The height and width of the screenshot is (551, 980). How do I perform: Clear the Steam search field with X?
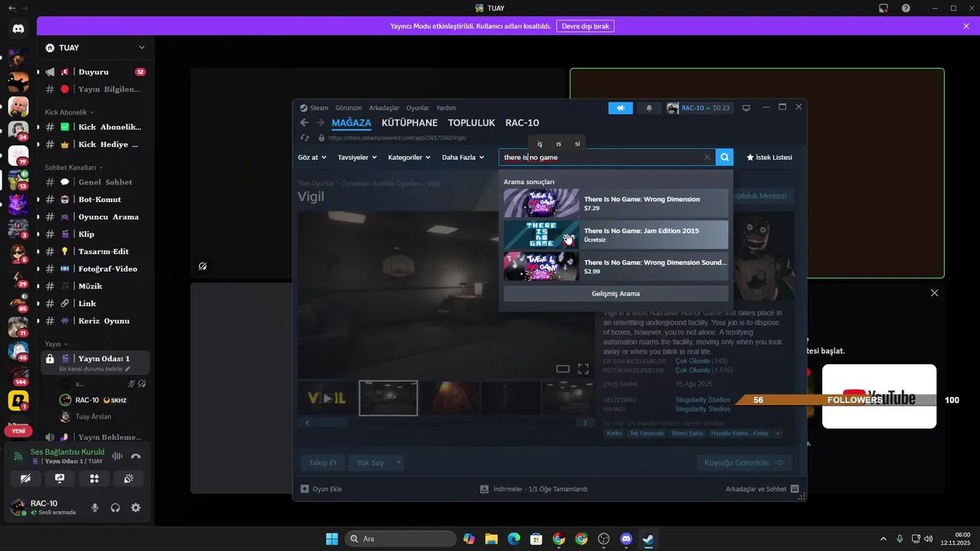coord(707,157)
